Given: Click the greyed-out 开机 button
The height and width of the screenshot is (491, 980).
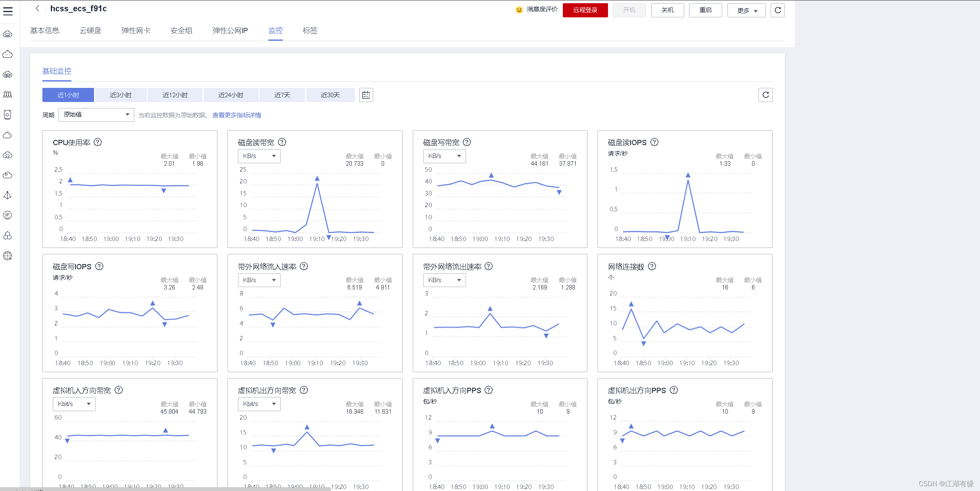Looking at the screenshot, I should 629,10.
